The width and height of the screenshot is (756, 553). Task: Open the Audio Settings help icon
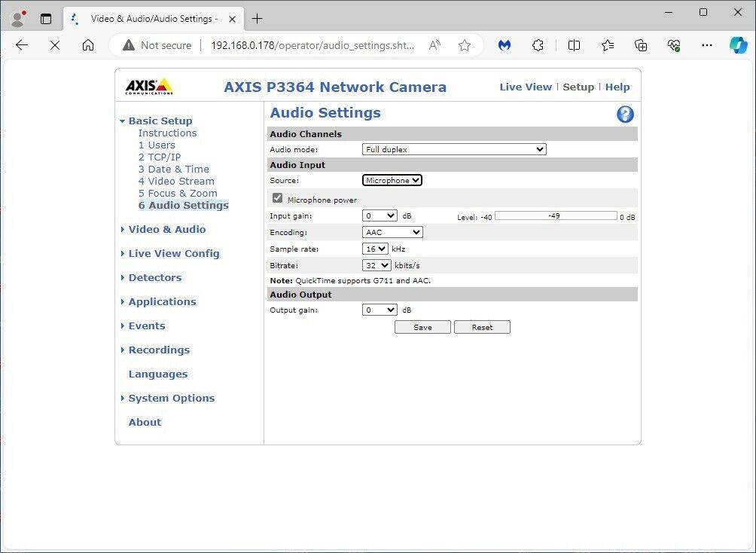coord(625,115)
